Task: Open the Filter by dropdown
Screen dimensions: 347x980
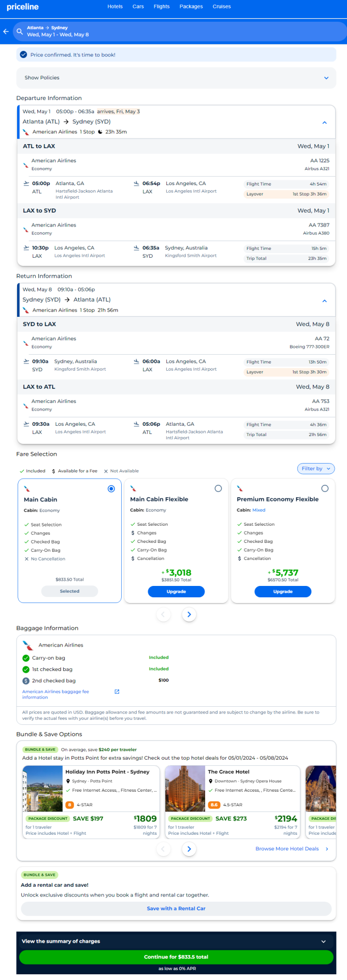Action: (x=316, y=468)
